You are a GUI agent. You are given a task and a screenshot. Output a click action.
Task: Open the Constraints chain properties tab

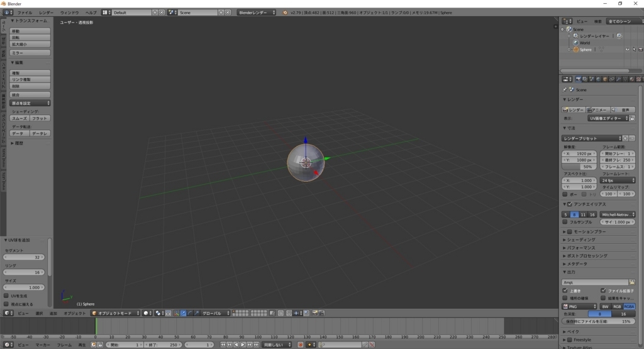coord(612,79)
